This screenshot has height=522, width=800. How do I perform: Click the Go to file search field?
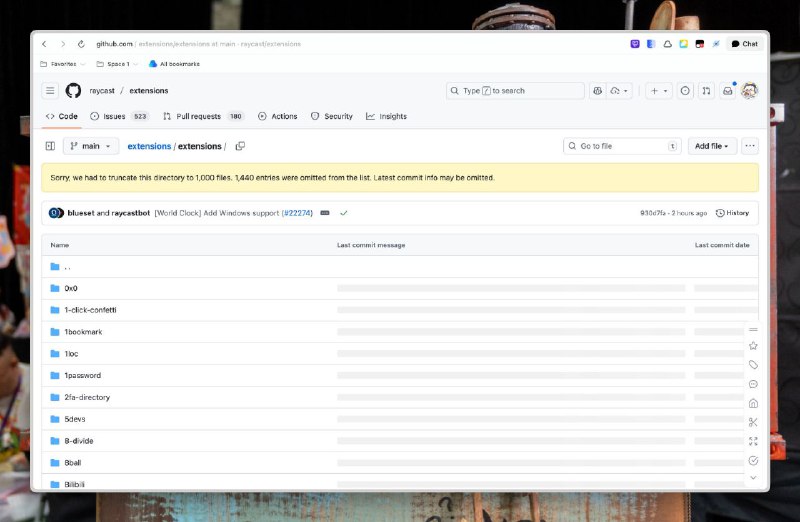(x=620, y=146)
